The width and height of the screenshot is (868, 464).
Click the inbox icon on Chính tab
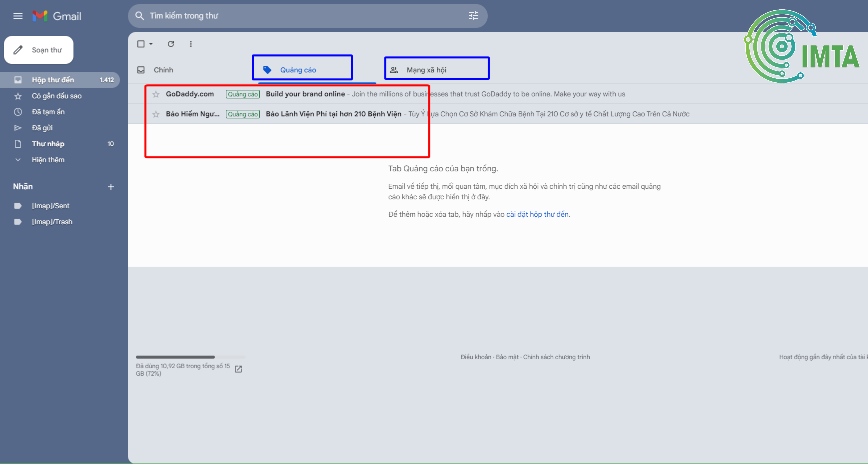point(141,70)
